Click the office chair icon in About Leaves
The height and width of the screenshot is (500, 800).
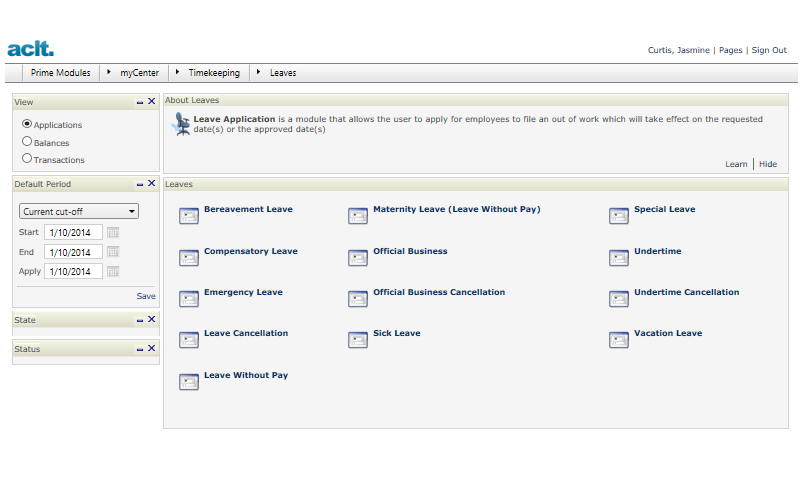[181, 124]
